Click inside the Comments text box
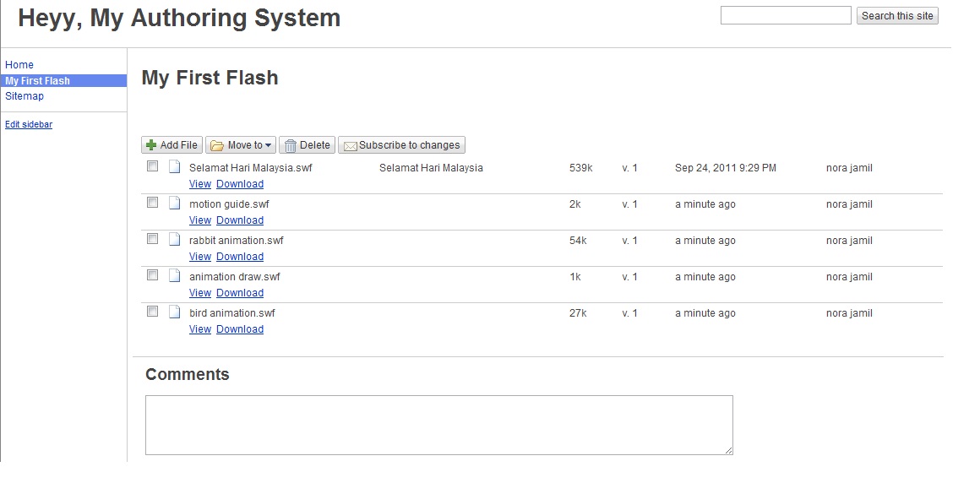 click(x=438, y=425)
